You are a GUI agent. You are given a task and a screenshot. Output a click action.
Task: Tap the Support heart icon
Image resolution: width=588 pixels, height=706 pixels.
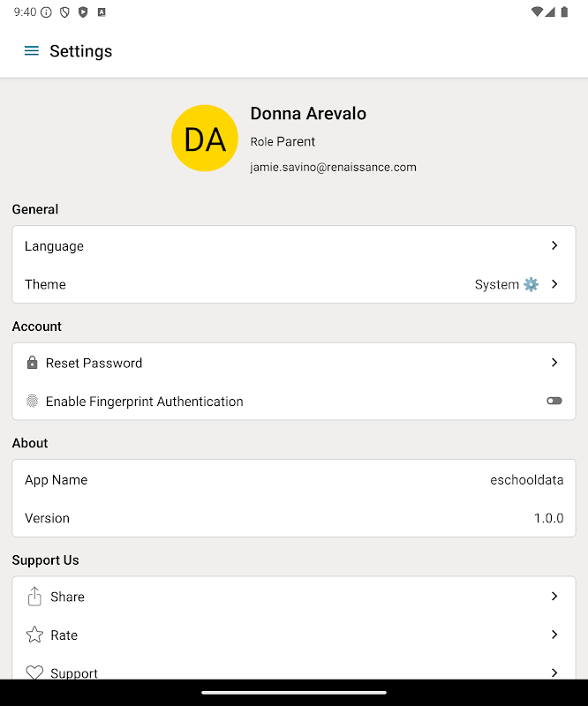point(34,672)
